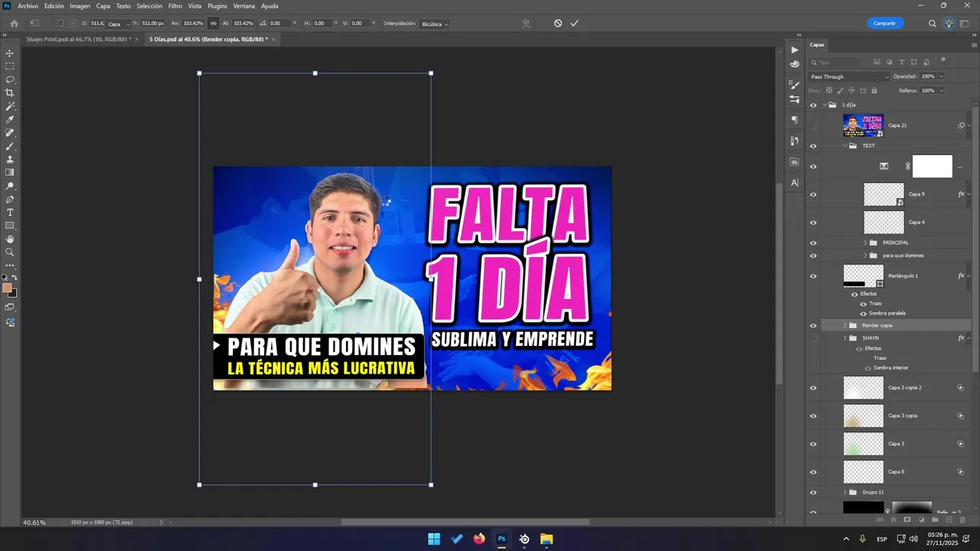Open the Opacidad percentage dropdown arrow
The height and width of the screenshot is (551, 980).
941,77
